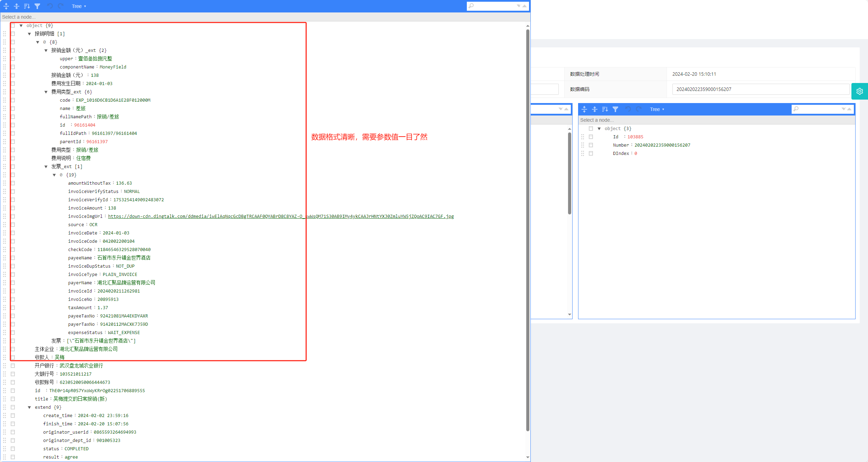Open actions menu for the 开户银行 row
This screenshot has height=462, width=868.
coord(13,366)
